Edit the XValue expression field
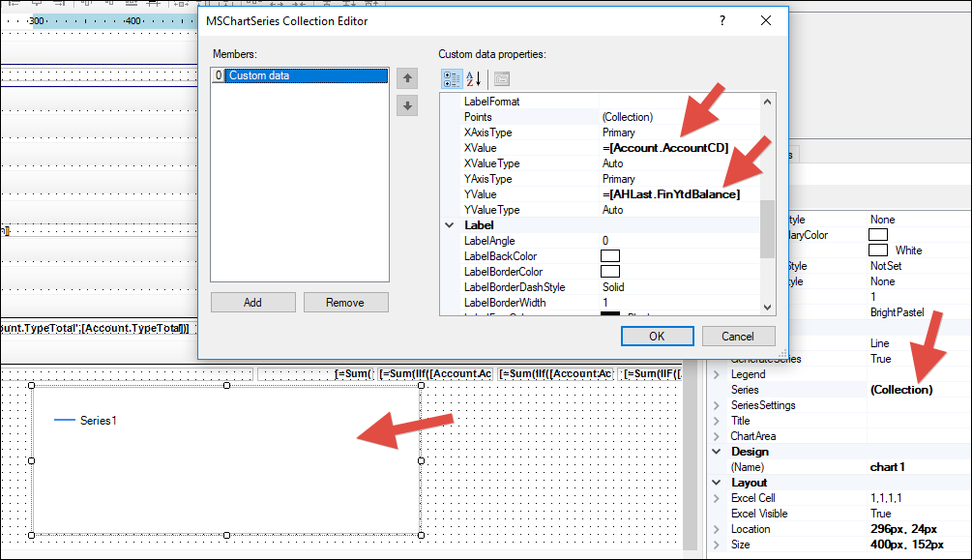The width and height of the screenshot is (972, 560). (677, 148)
